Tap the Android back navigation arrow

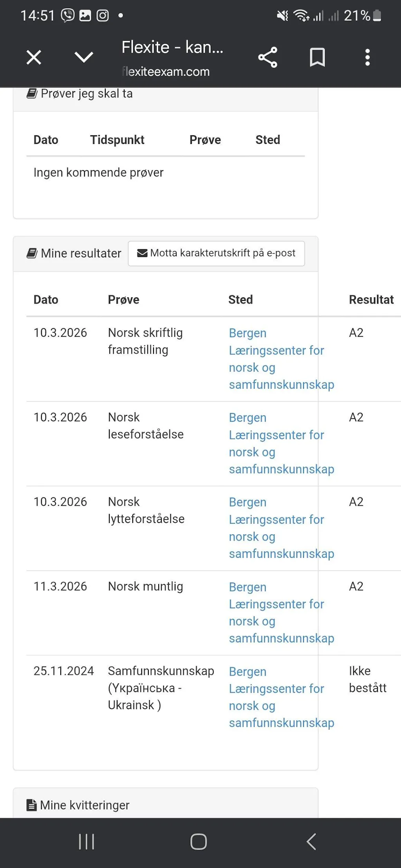[x=311, y=841]
